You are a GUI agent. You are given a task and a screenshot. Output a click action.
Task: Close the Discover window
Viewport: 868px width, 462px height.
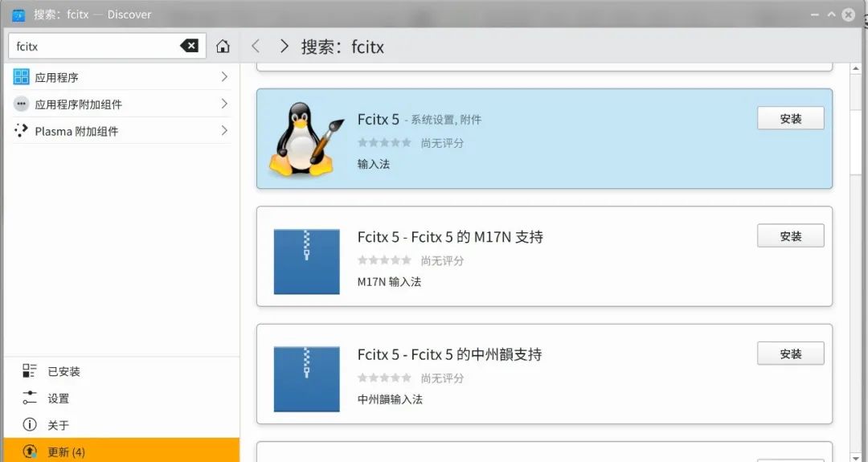click(848, 14)
